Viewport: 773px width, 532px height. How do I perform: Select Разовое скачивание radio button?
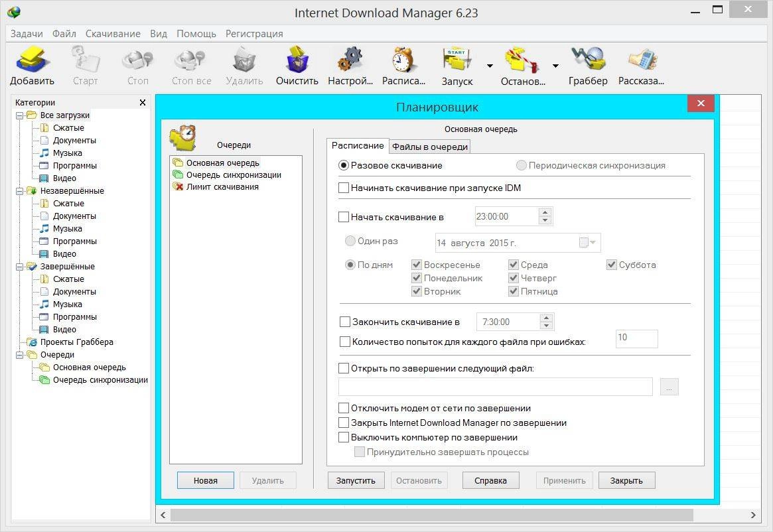coord(344,165)
